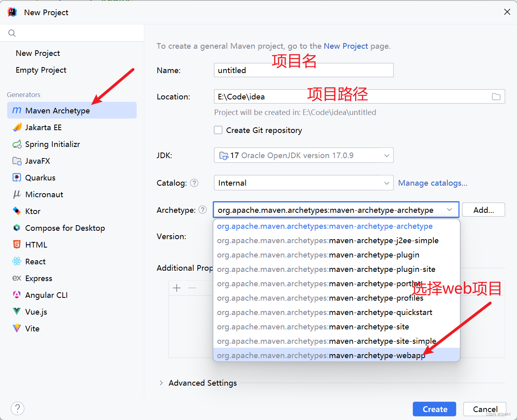The height and width of the screenshot is (420, 517).
Task: Click the Spring Initializr leaf icon
Action: (x=17, y=144)
